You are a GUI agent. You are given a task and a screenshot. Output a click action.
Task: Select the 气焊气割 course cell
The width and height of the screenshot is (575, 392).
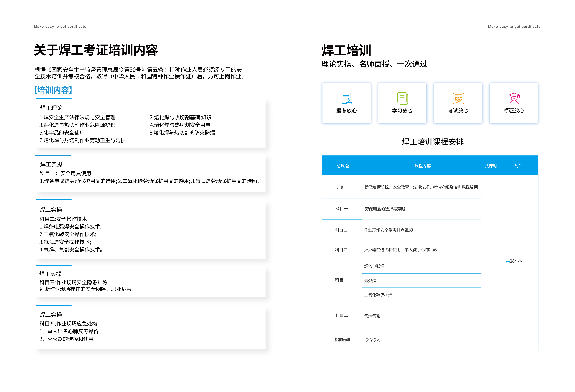click(372, 316)
